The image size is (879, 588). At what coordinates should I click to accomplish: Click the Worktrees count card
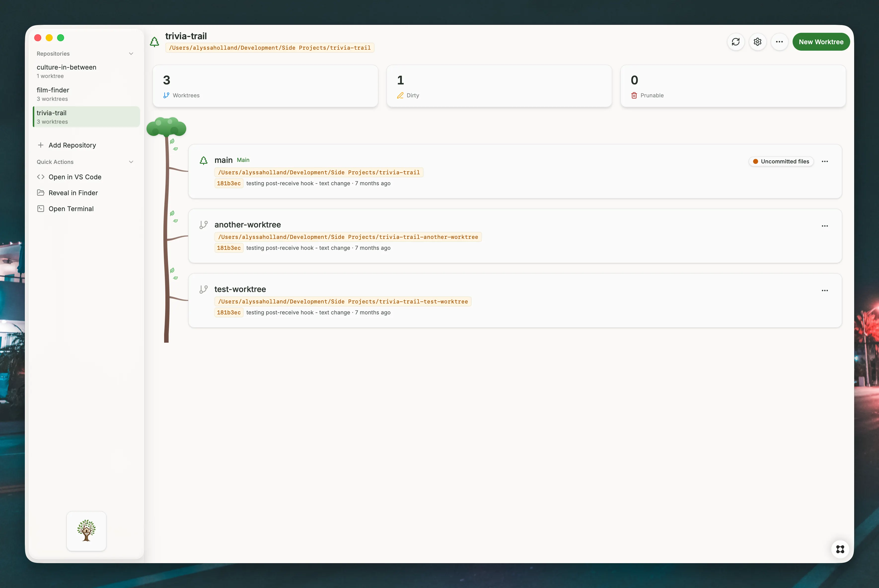(x=265, y=86)
